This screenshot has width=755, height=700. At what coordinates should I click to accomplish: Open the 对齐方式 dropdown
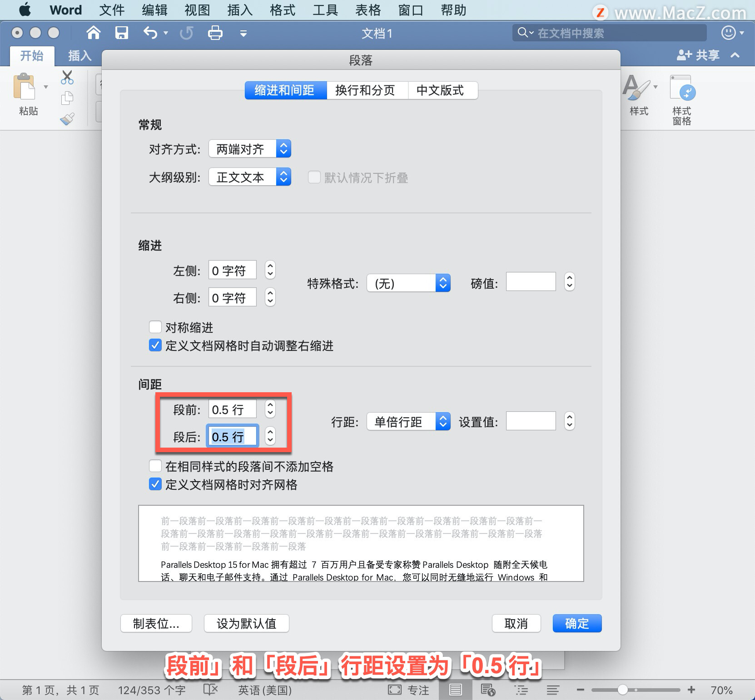(x=249, y=148)
